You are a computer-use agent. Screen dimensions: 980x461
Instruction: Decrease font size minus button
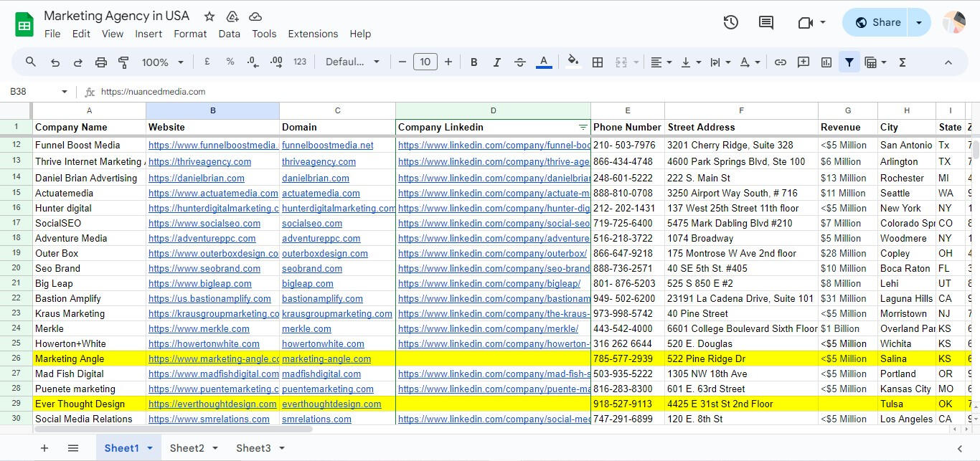point(402,62)
